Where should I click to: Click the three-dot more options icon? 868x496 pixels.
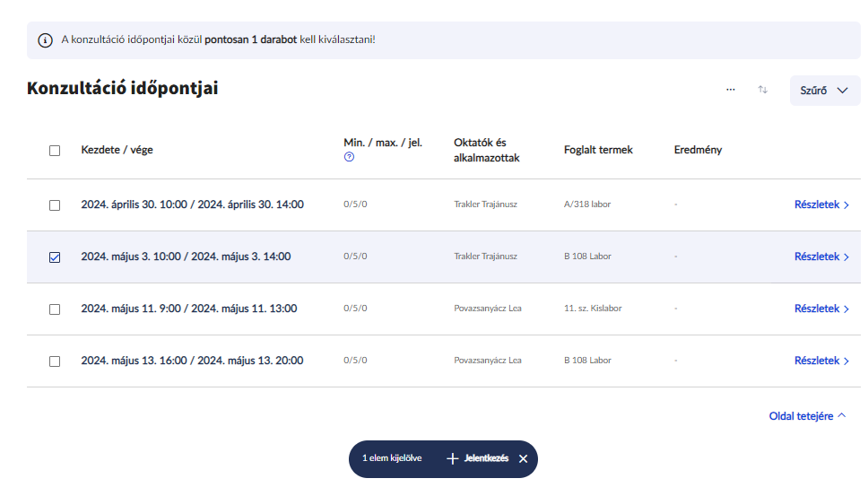pos(731,90)
